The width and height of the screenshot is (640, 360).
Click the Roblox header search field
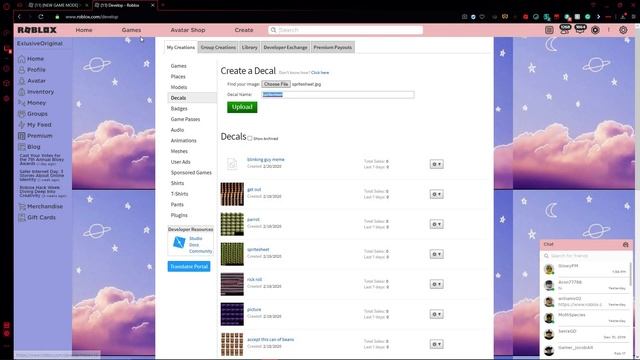pos(345,30)
